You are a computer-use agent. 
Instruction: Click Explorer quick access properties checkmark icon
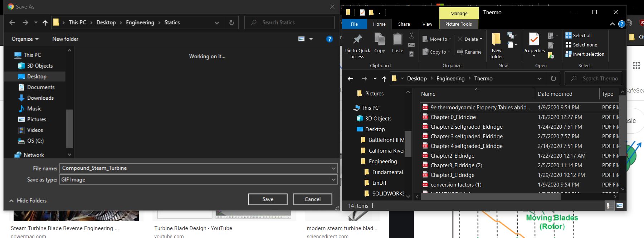[362, 13]
